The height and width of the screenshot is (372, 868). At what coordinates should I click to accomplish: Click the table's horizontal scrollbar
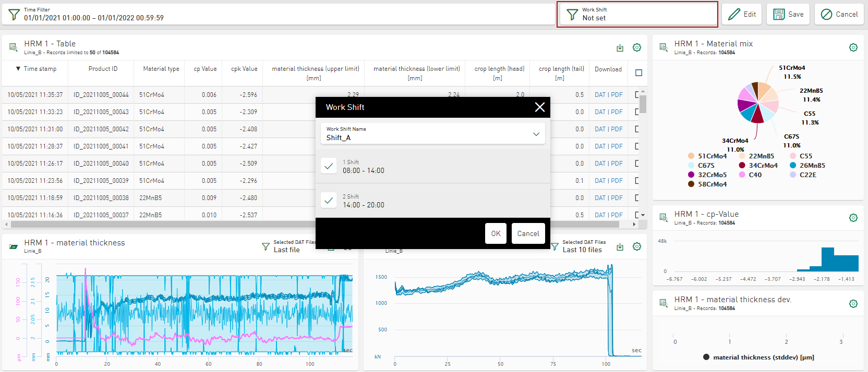[x=313, y=225]
